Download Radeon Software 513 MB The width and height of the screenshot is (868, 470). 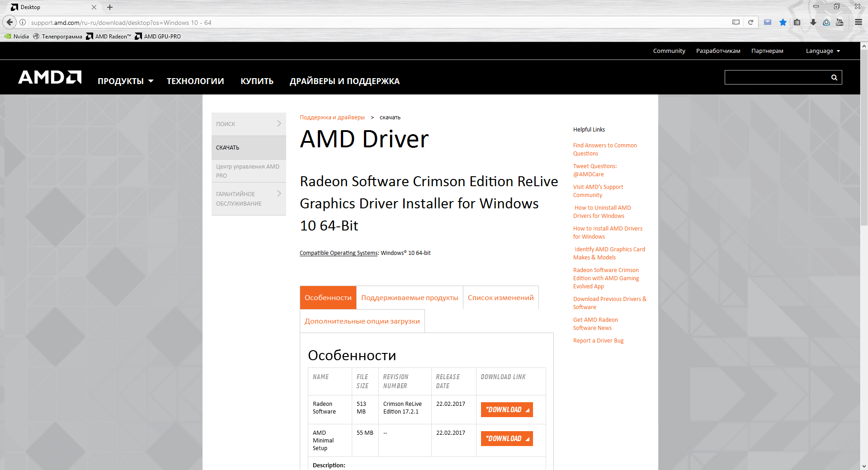(x=507, y=409)
